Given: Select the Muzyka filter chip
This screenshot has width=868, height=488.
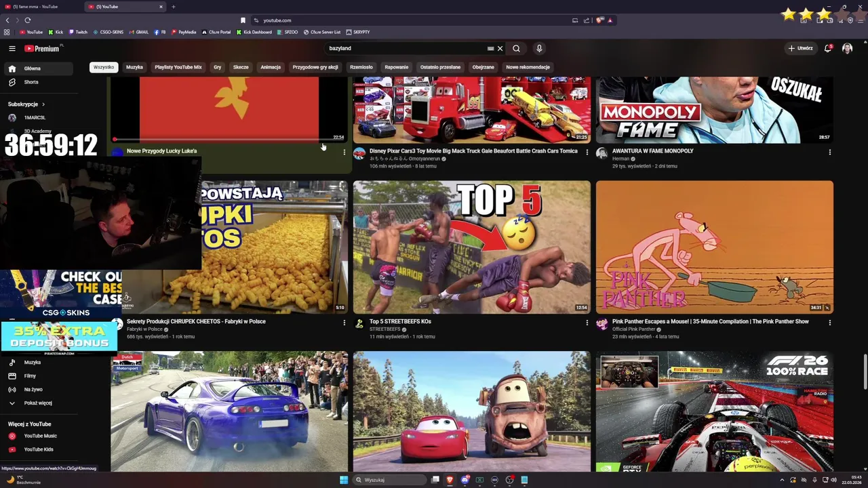Looking at the screenshot, I should [x=134, y=67].
